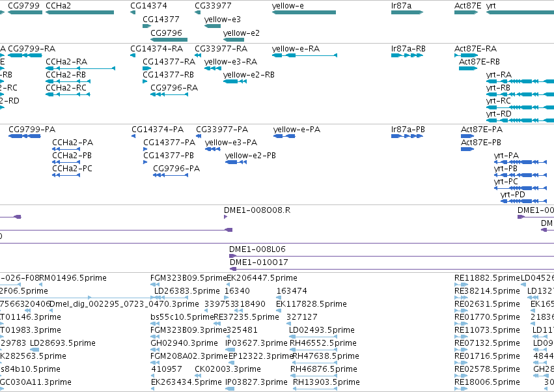The image size is (554, 392).
Task: Select the Act87E gene
Action: point(466,12)
